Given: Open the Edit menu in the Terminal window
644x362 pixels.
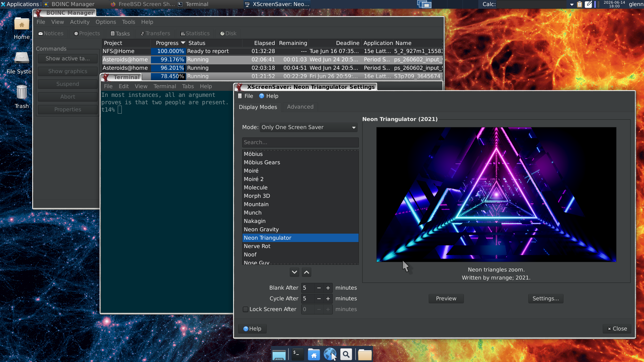Looking at the screenshot, I should tap(124, 86).
